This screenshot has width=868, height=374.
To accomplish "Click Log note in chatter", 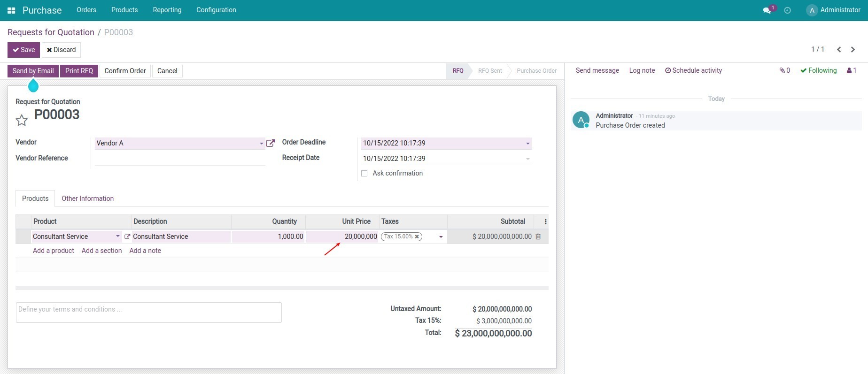I will coord(642,70).
